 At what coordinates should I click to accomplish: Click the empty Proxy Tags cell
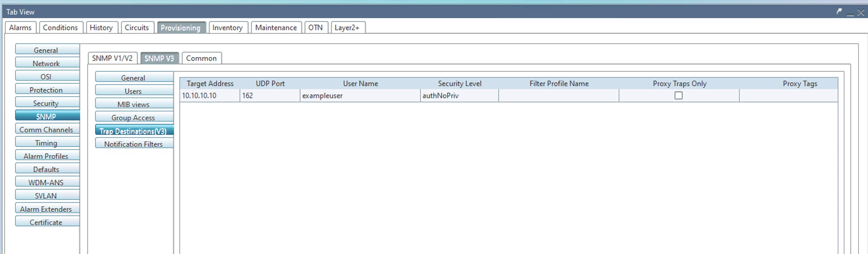tap(789, 96)
